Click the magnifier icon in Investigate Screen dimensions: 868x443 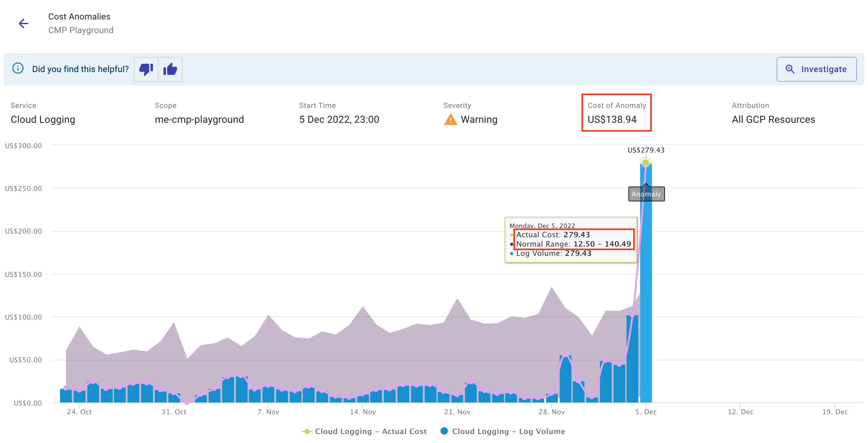(790, 69)
